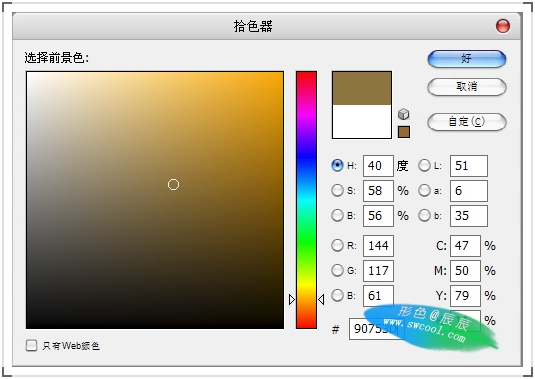This screenshot has height=379, width=535.
Task: Click the circular marker in the color field
Action: click(x=173, y=185)
